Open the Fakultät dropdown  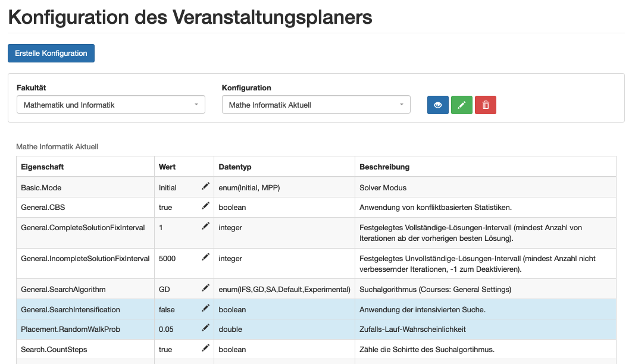(x=111, y=105)
